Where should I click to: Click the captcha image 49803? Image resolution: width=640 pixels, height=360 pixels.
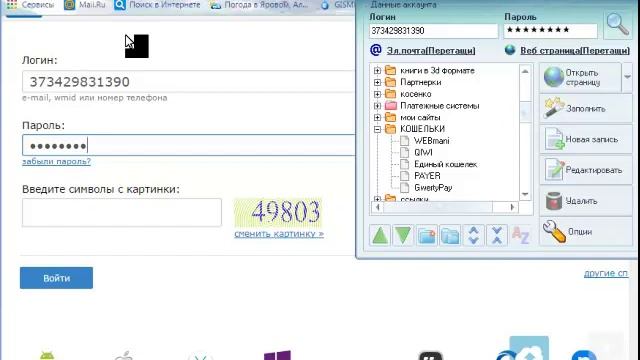point(278,212)
